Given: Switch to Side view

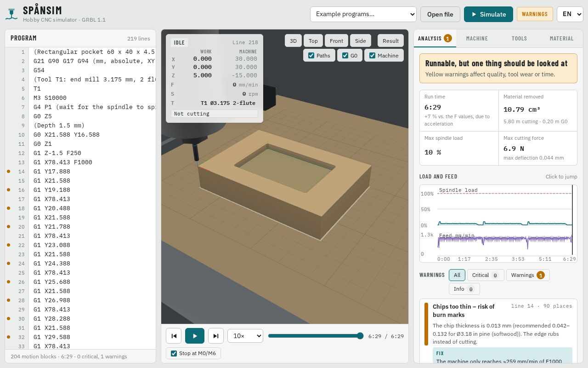Looking at the screenshot, I should click(x=361, y=40).
